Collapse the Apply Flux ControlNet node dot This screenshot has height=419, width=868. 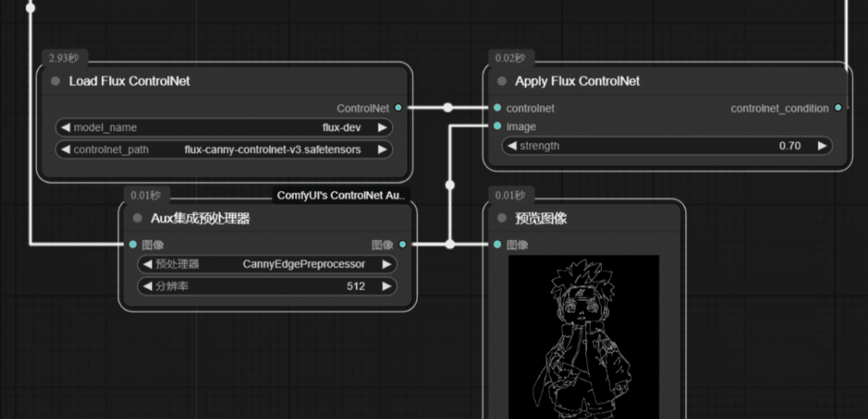(501, 81)
